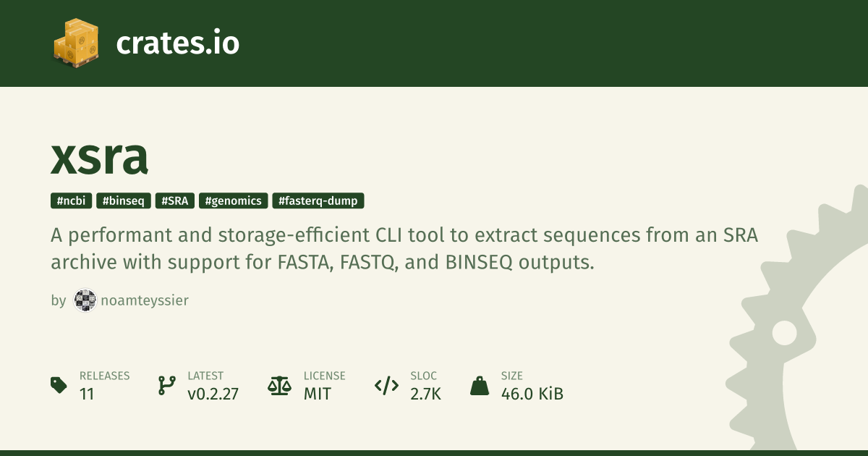This screenshot has height=456, width=868.
Task: Open the #binseq keyword tag
Action: point(124,201)
